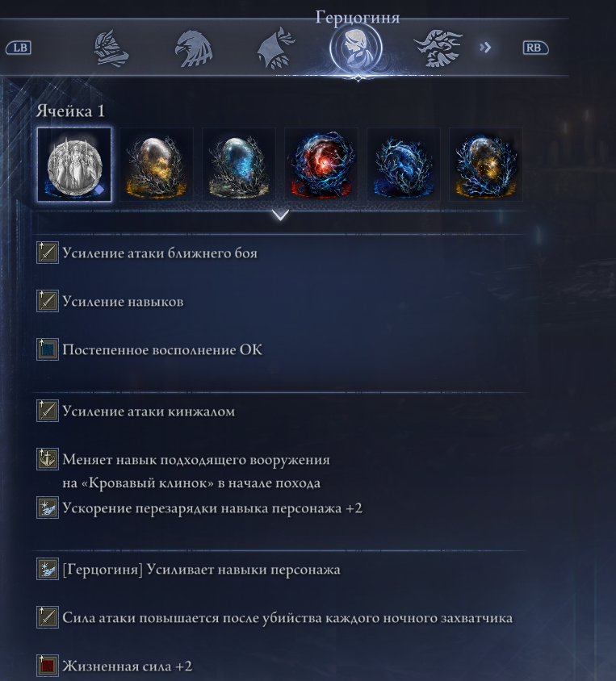Click the LB previous character button

tap(19, 48)
